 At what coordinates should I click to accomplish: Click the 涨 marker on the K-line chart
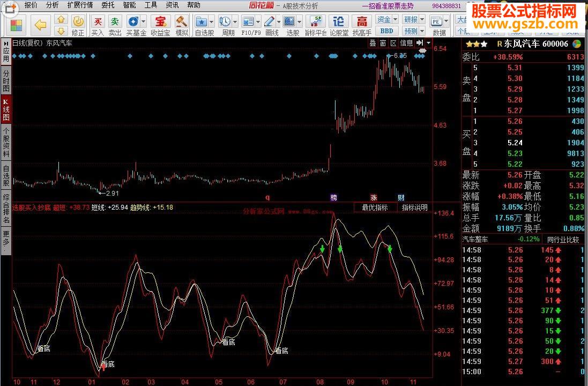point(374,198)
